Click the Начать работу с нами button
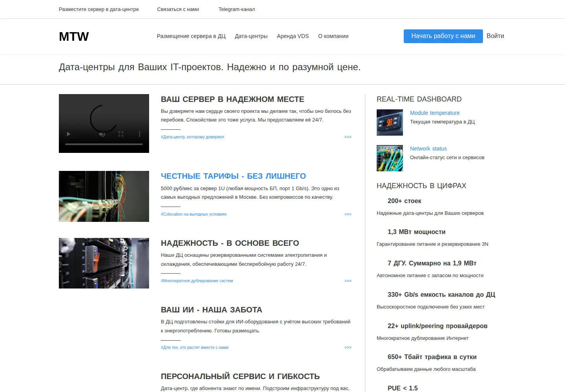 [x=443, y=36]
